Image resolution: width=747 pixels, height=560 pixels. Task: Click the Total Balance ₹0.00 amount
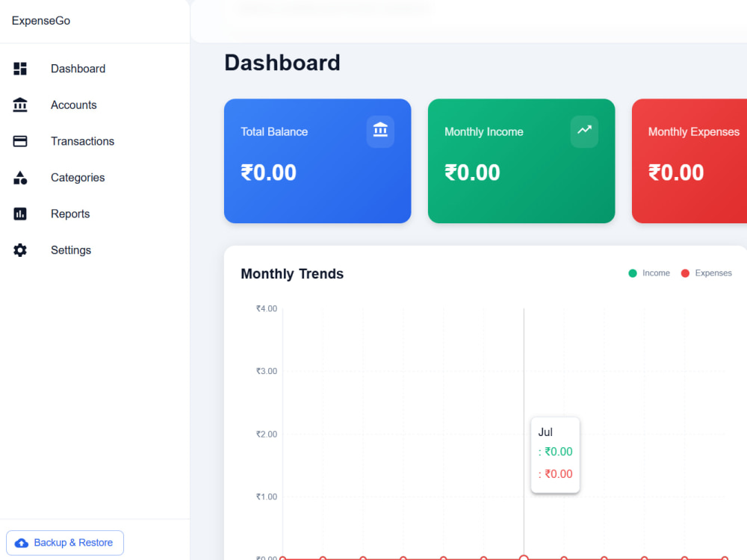[x=269, y=172]
